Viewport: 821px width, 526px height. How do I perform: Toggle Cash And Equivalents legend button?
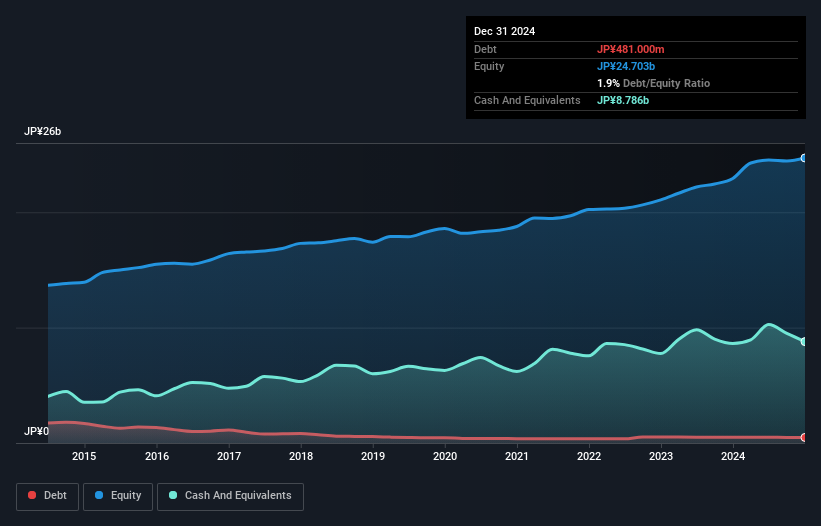230,496
